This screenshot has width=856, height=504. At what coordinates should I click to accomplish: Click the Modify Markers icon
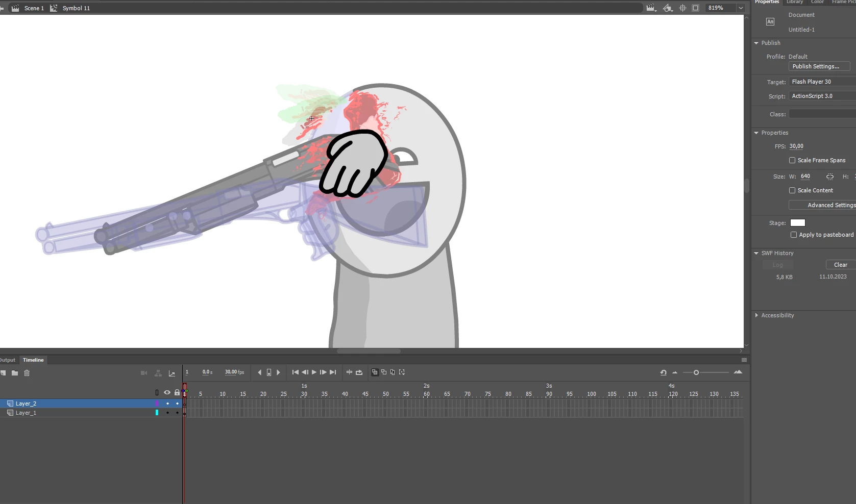click(x=402, y=372)
